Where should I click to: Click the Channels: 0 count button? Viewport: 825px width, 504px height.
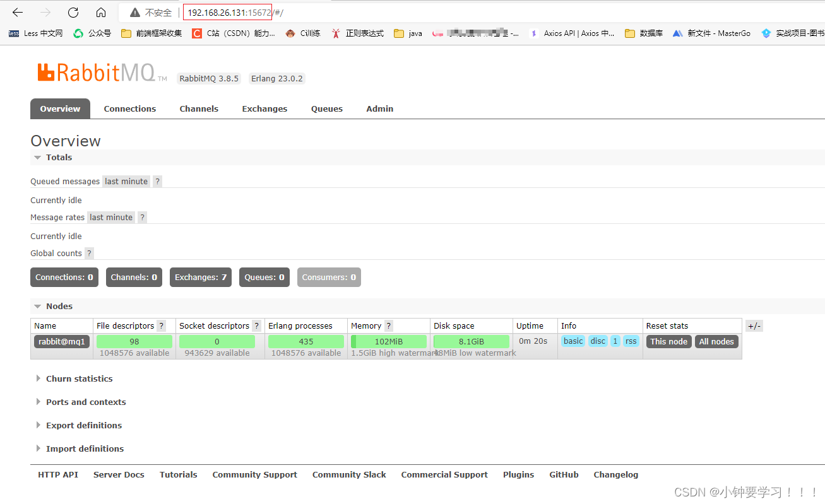click(134, 278)
